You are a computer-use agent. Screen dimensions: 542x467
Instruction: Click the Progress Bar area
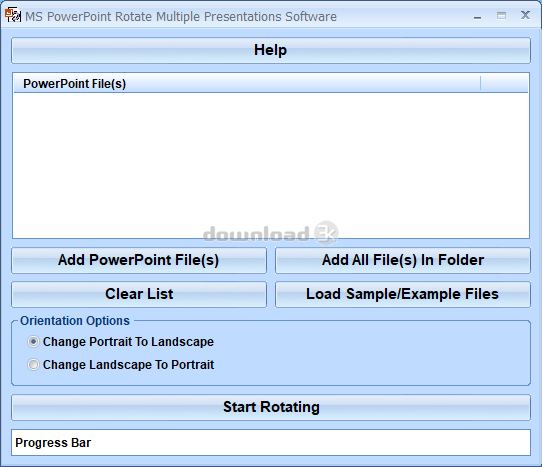271,442
